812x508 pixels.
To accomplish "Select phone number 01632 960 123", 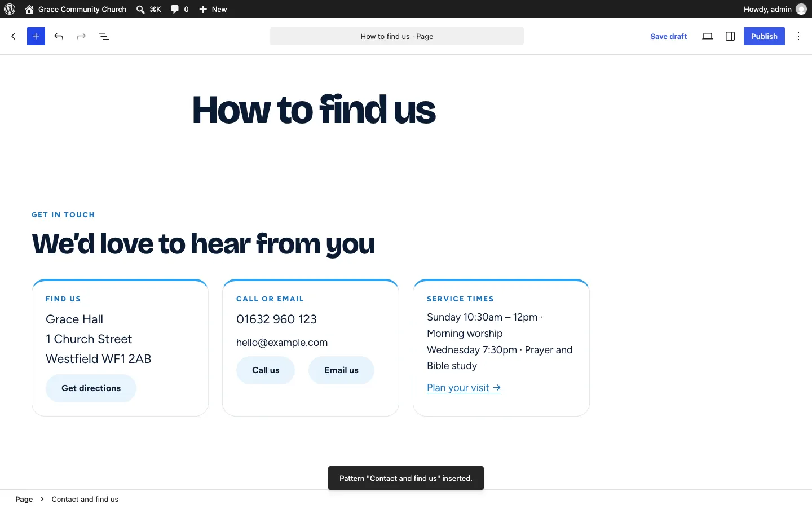I will (276, 319).
